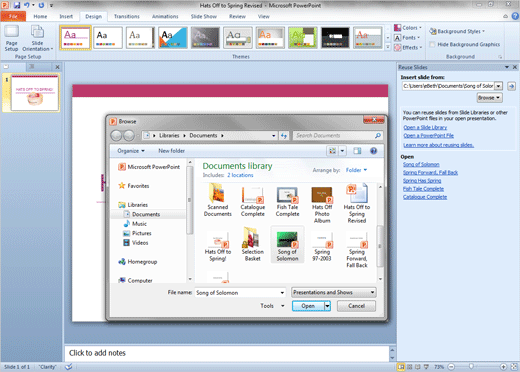Click Open a Slide Library link
The image size is (520, 372).
click(x=425, y=127)
